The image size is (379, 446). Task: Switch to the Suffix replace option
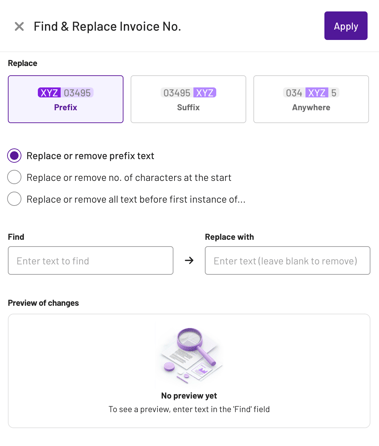(x=188, y=99)
